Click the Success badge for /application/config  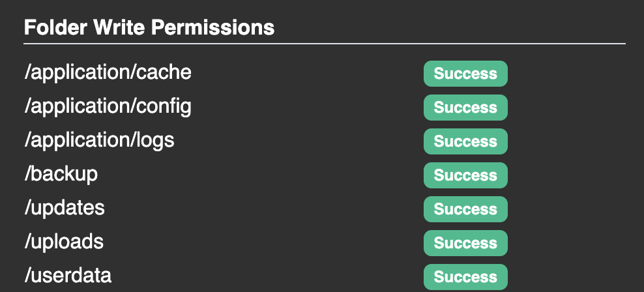point(465,108)
